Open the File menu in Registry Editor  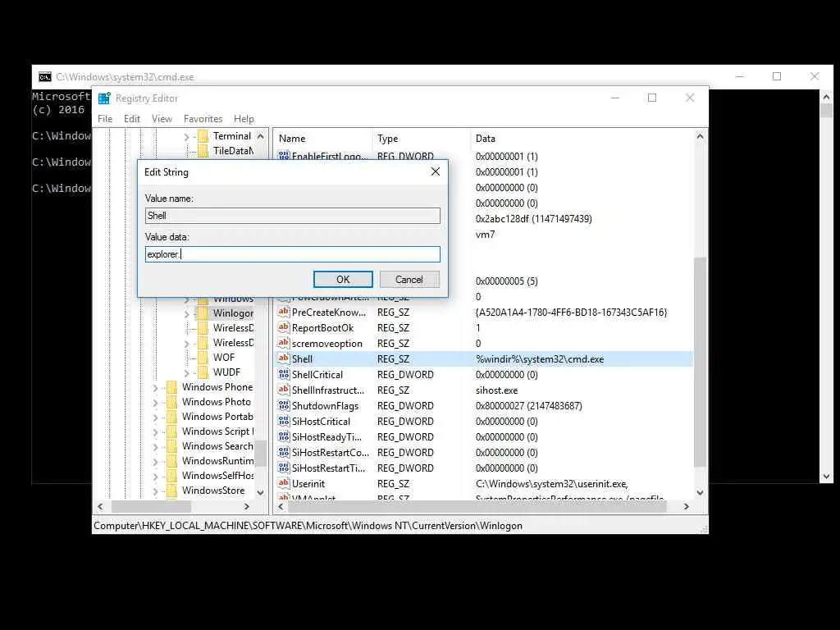(105, 119)
